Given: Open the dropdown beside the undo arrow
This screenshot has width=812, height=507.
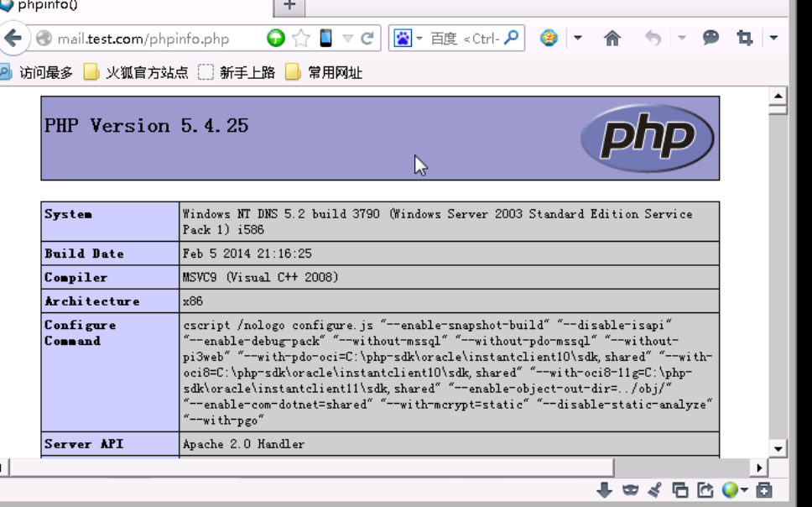Looking at the screenshot, I should pyautogui.click(x=682, y=38).
